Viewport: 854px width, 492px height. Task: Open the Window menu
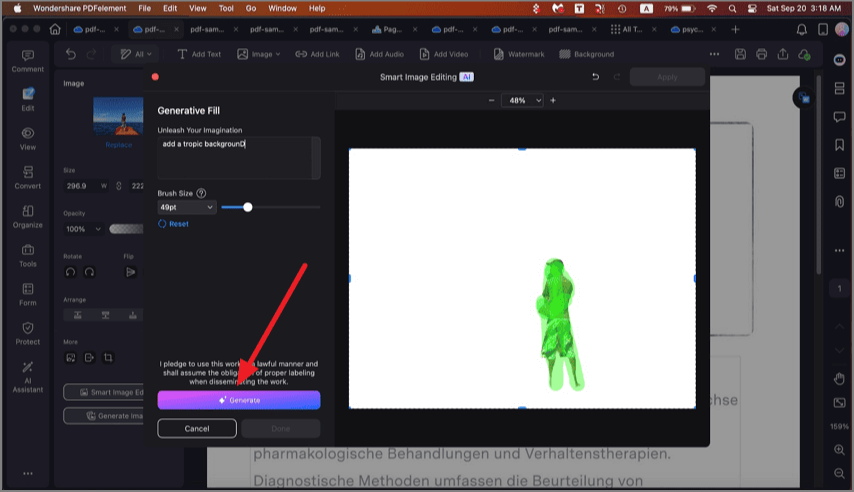(282, 8)
